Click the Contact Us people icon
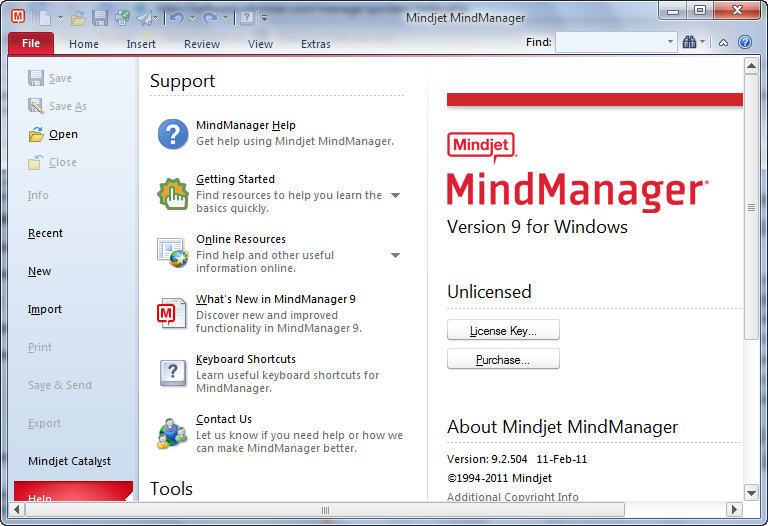Viewport: 768px width, 526px height. (x=172, y=433)
